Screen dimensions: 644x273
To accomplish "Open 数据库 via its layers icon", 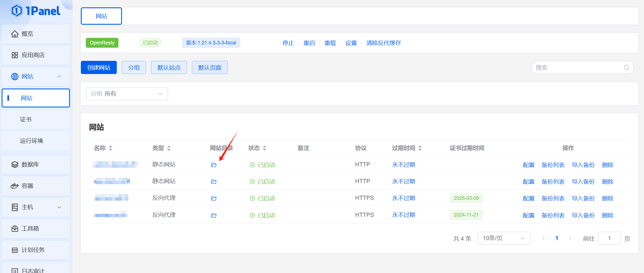I will tap(15, 164).
